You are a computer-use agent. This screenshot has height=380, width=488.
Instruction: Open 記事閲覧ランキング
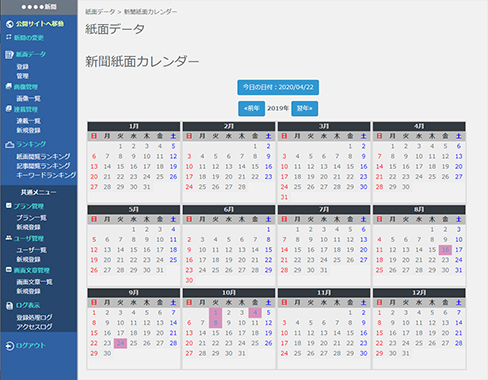44,166
